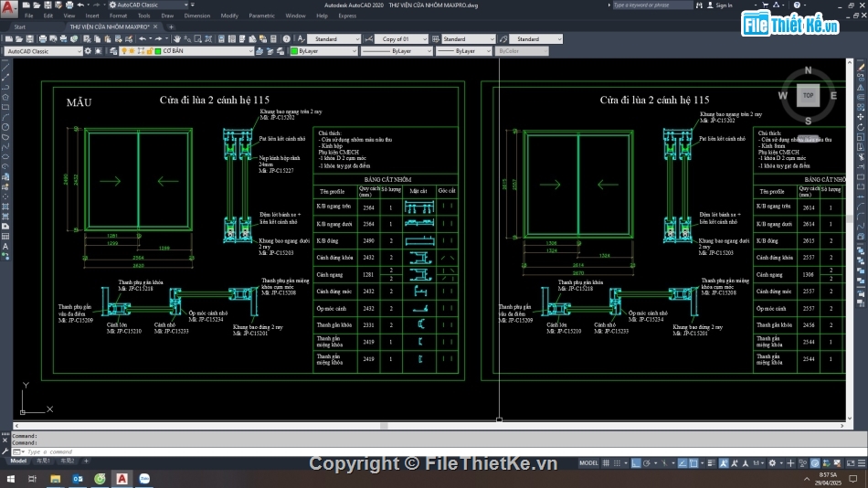Select the Multiline Text A tool
This screenshot has height=488, width=868.
5,247
